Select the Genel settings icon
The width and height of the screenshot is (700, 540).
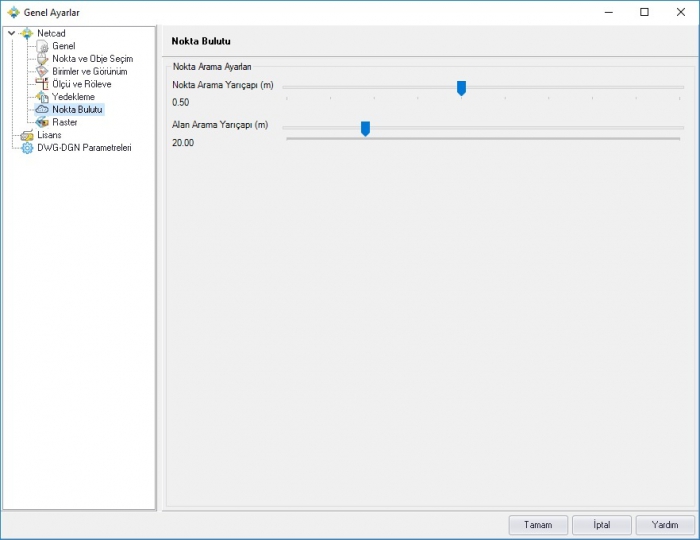[42, 46]
